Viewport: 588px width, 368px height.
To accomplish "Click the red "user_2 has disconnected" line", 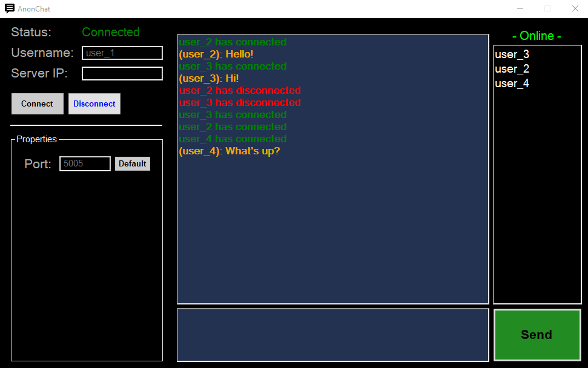I will pyautogui.click(x=240, y=91).
